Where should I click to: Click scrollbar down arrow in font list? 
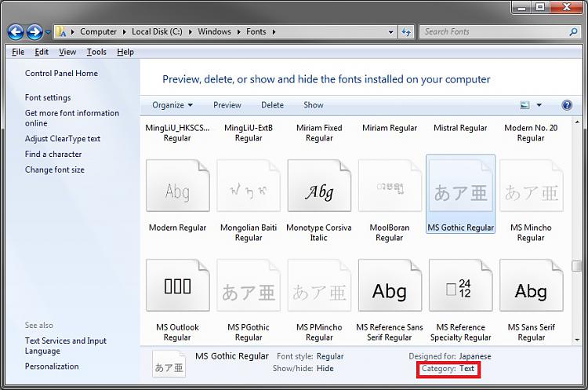[577, 340]
